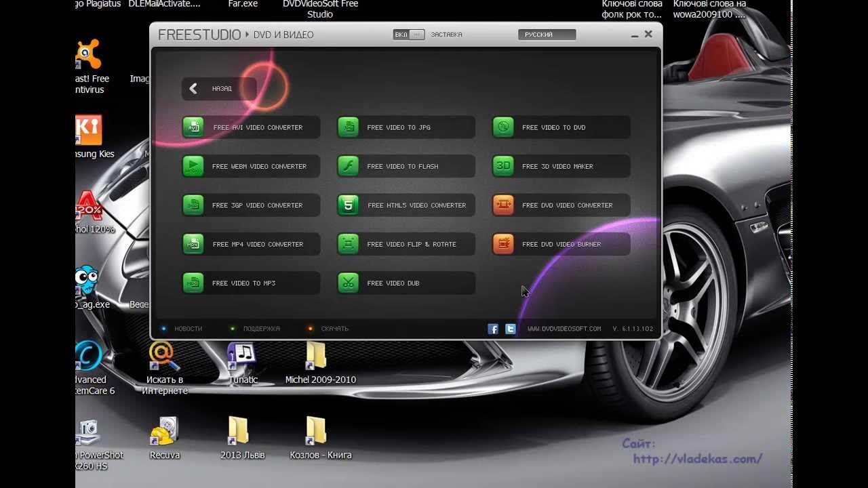
Task: Launch Free WebM Video Converter icon
Action: pyautogui.click(x=193, y=166)
